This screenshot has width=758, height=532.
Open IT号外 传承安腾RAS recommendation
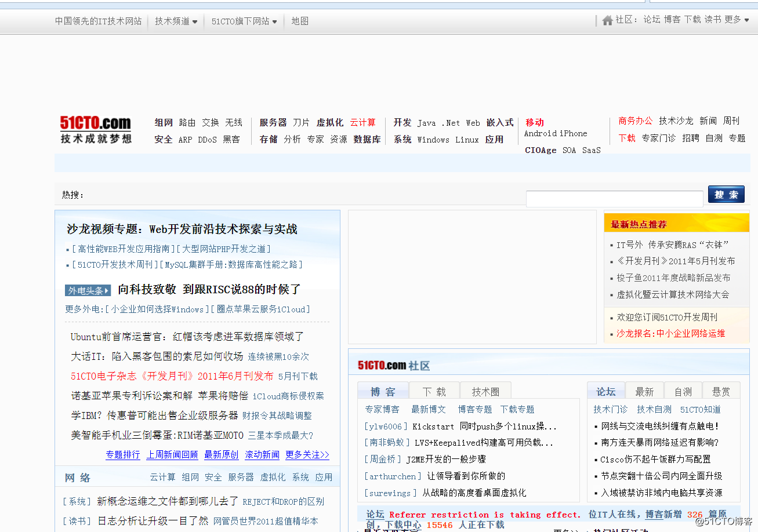click(673, 245)
